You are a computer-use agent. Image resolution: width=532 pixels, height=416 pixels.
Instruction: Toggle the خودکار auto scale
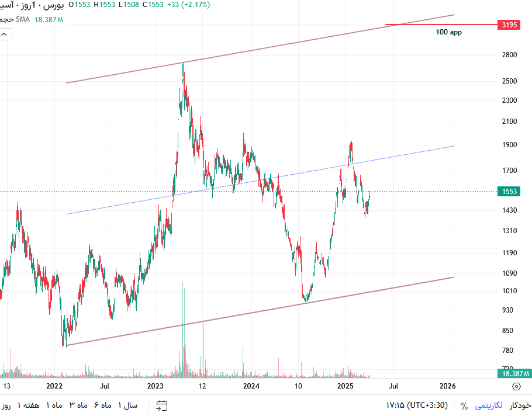520,405
